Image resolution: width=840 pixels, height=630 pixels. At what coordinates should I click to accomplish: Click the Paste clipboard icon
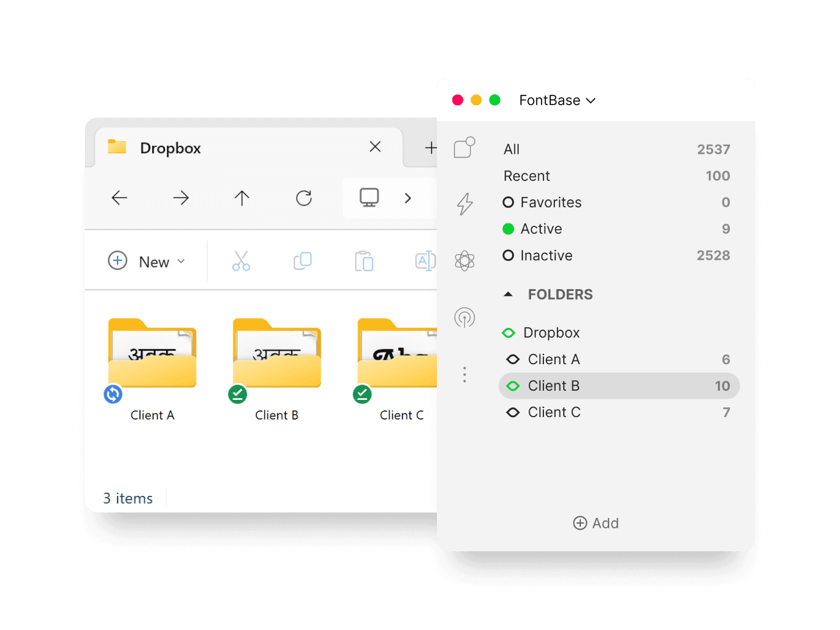(364, 261)
